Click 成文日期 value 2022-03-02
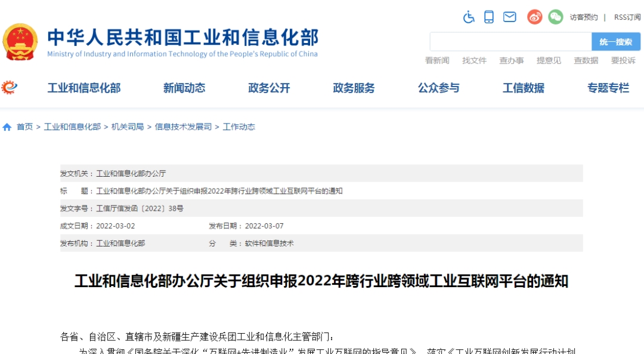This screenshot has width=644, height=354. (116, 226)
